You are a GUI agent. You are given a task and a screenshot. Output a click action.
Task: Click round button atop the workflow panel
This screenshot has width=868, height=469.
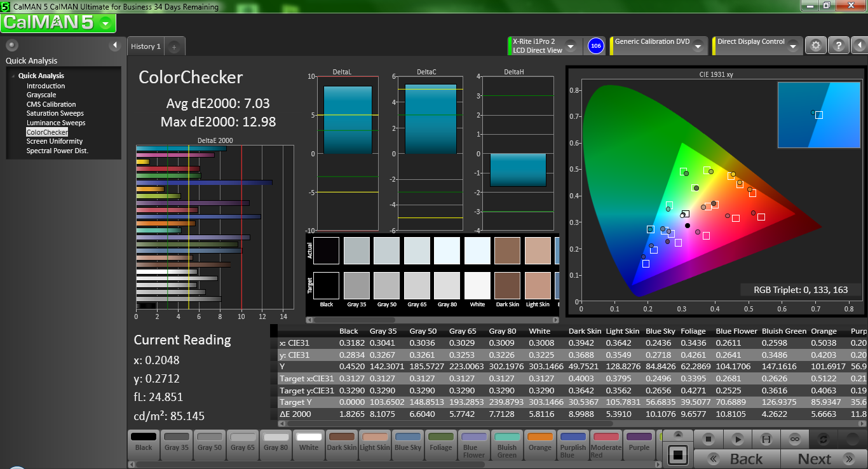coord(12,45)
